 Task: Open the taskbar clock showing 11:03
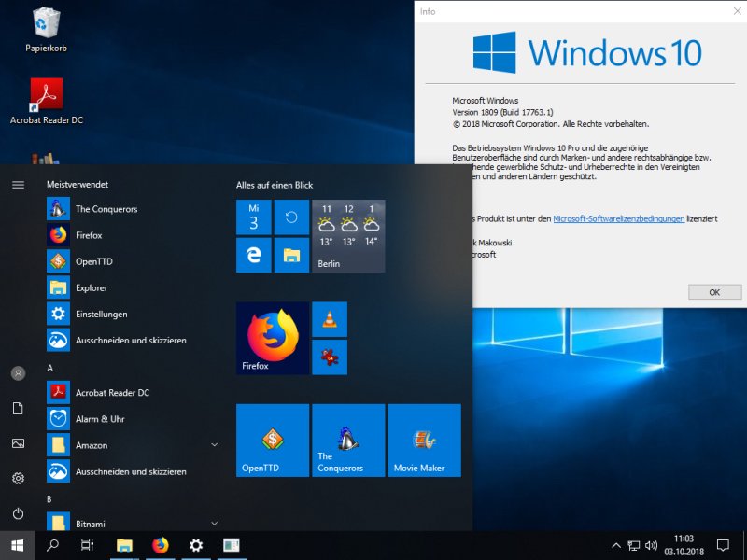click(x=684, y=545)
